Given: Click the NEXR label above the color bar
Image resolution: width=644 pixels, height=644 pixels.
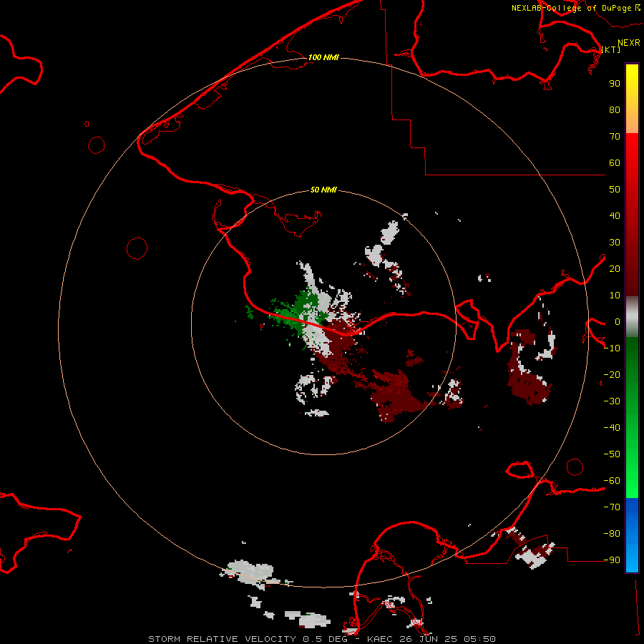Looking at the screenshot, I should (628, 43).
